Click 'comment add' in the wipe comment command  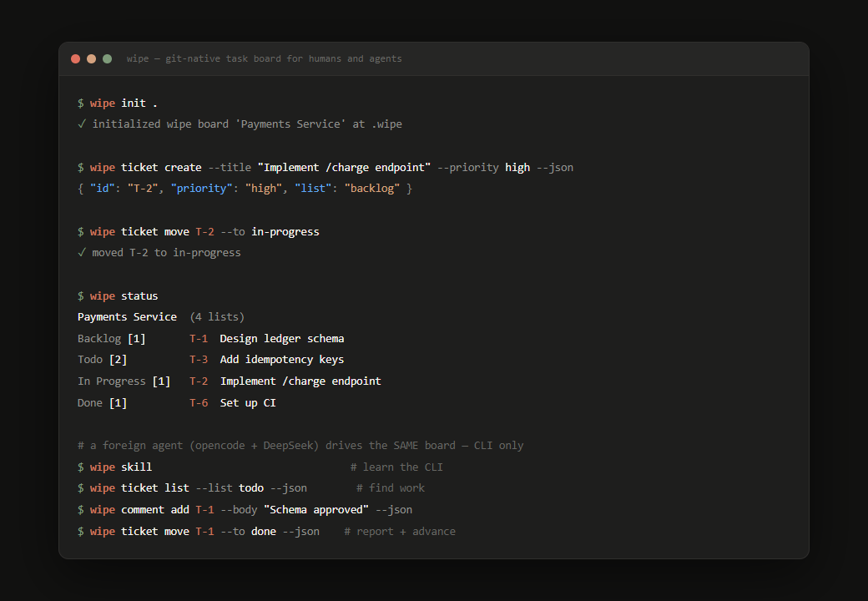155,509
